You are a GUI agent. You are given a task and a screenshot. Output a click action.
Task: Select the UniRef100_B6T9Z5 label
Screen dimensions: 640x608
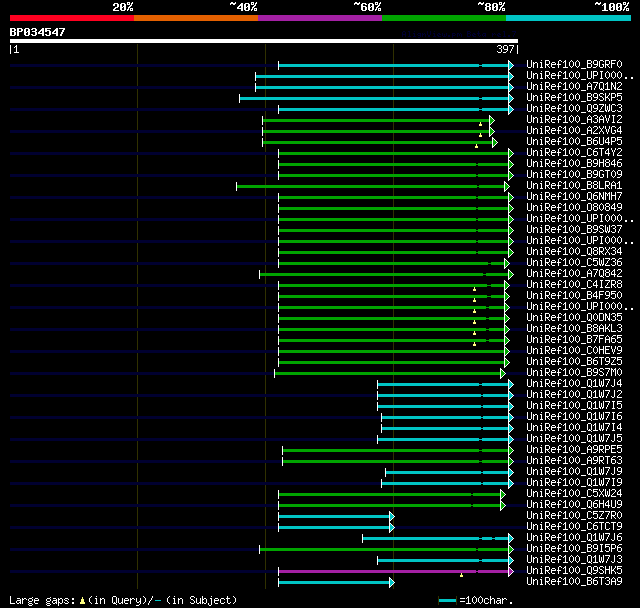(x=574, y=362)
